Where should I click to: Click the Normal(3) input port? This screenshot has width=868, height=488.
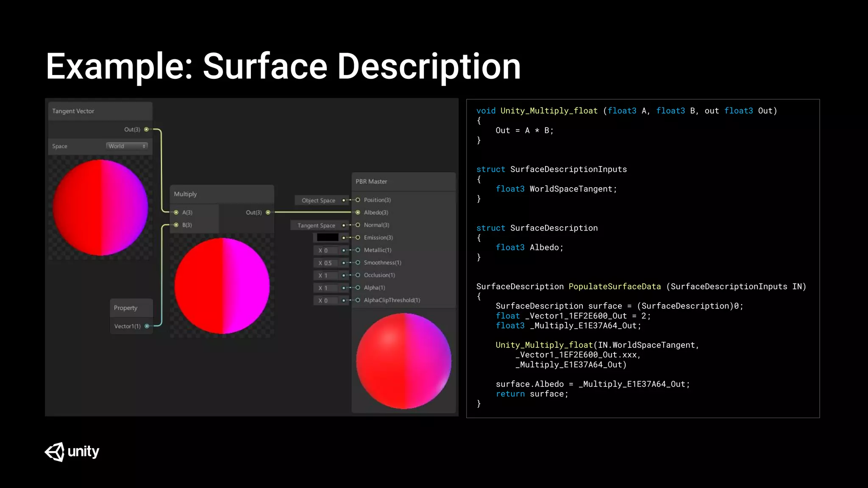(x=358, y=225)
